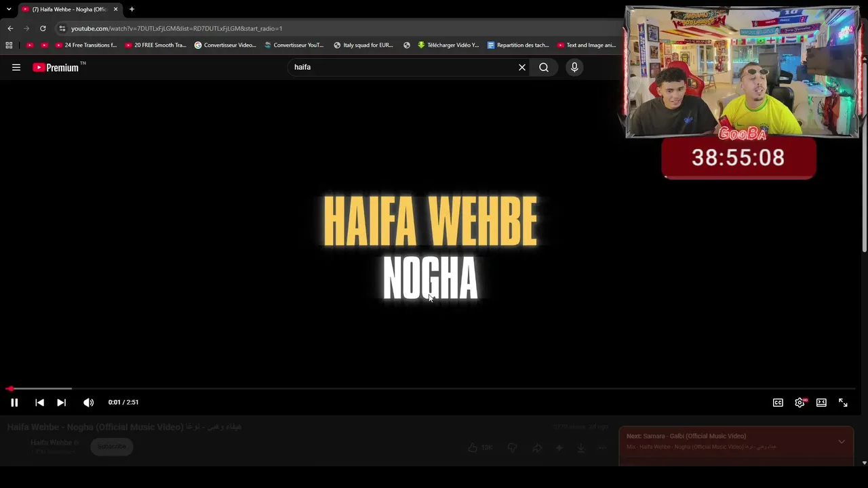Switch the player to theater mode
This screenshot has height=488, width=868.
click(x=821, y=403)
